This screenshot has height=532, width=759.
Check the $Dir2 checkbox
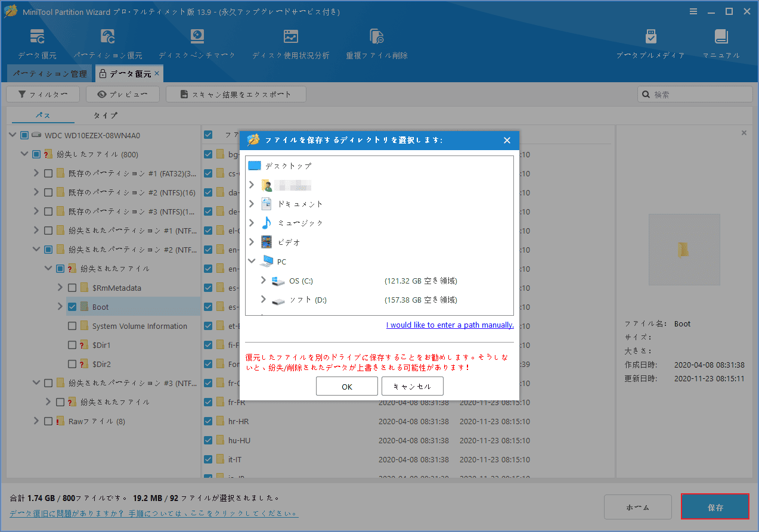click(72, 364)
